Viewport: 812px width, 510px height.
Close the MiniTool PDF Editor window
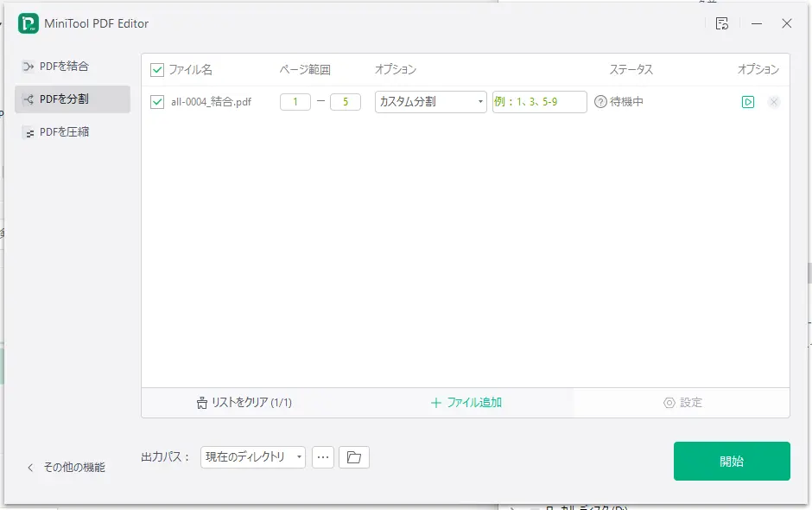[787, 23]
